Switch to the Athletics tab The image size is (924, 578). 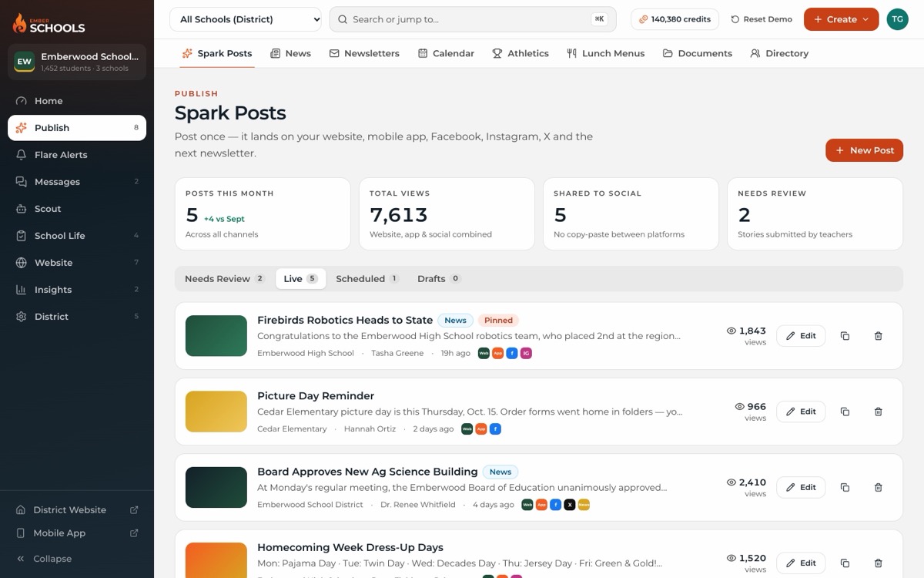click(x=521, y=53)
